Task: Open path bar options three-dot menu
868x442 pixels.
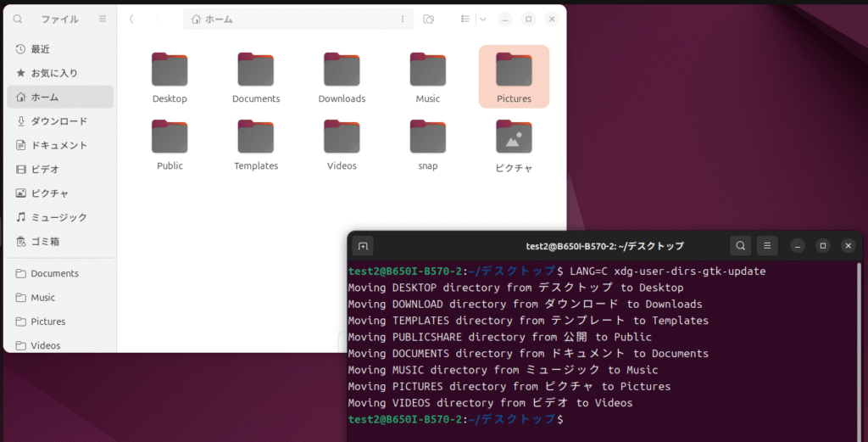Action: [403, 19]
